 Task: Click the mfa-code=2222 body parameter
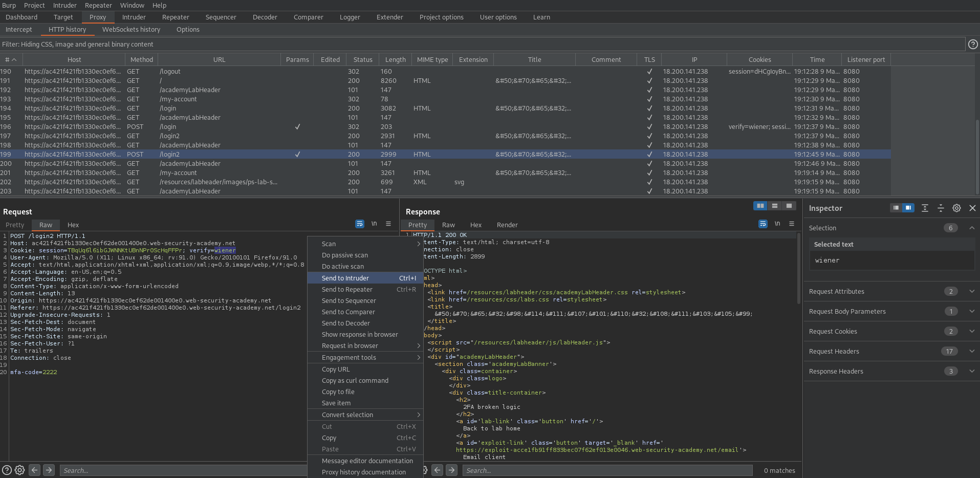point(34,372)
